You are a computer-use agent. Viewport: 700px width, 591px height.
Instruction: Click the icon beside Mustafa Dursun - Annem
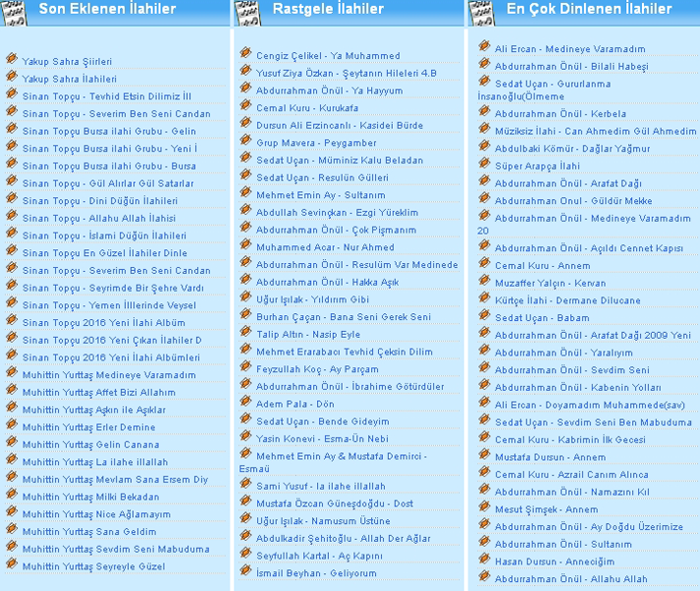click(x=484, y=454)
